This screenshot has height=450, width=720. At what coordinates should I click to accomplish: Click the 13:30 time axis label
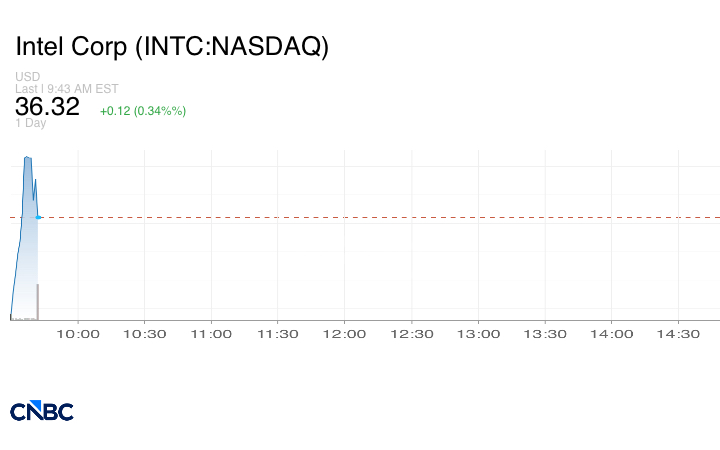[x=545, y=334]
